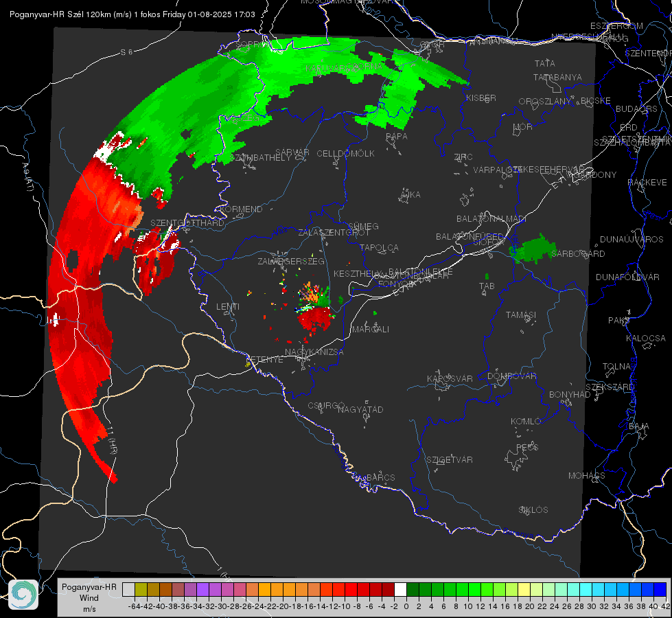Click the TATABANYA city label
Viewport: 672px width, 618px height.
[557, 77]
